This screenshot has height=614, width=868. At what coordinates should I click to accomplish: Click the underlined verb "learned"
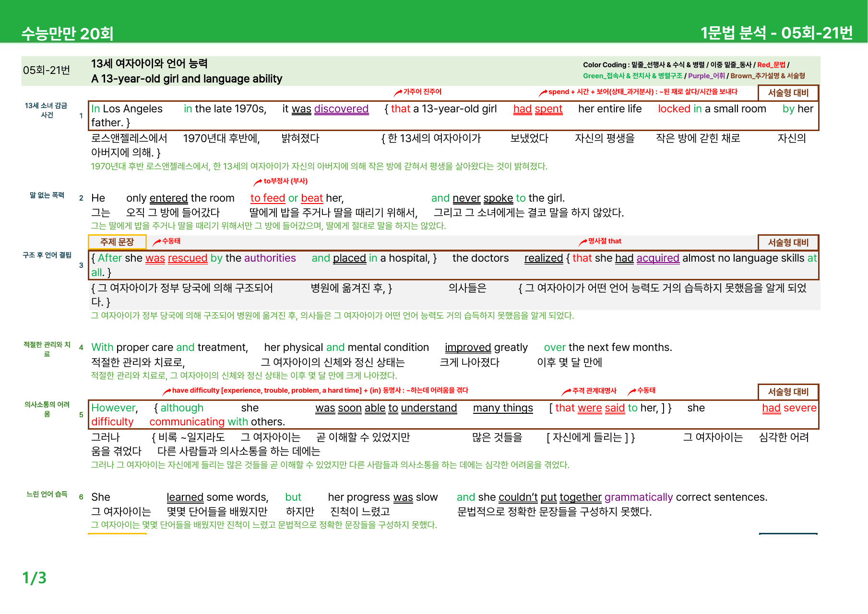185,497
